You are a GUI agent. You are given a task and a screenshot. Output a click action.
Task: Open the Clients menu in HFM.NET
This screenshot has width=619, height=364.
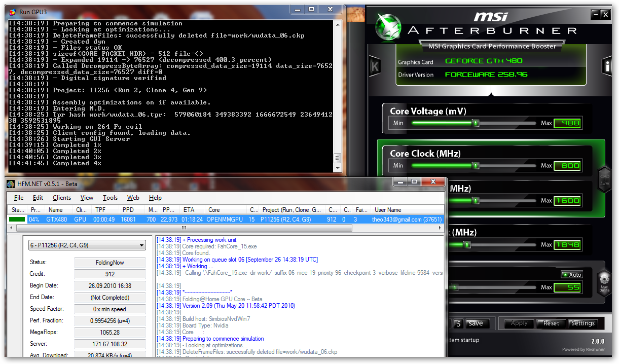pyautogui.click(x=62, y=198)
